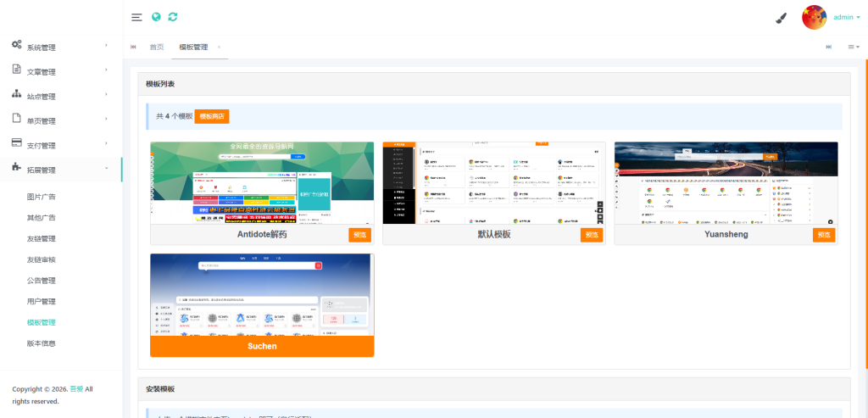Open the admin user dropdown
The width and height of the screenshot is (868, 418).
tap(847, 17)
